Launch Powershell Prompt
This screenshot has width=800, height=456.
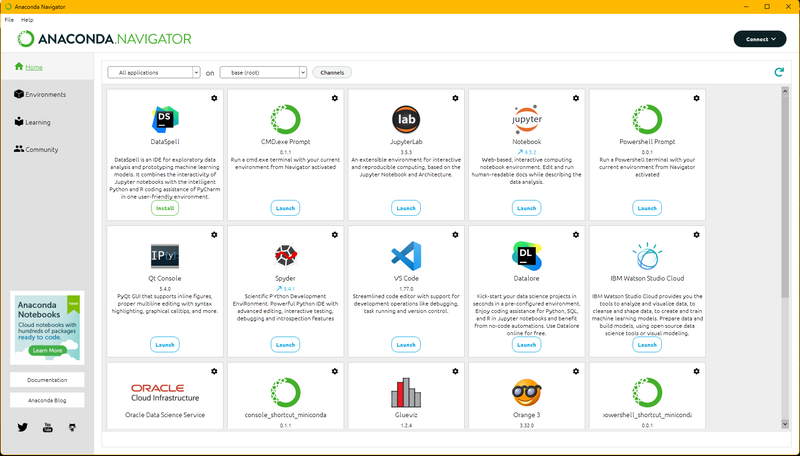coord(647,208)
